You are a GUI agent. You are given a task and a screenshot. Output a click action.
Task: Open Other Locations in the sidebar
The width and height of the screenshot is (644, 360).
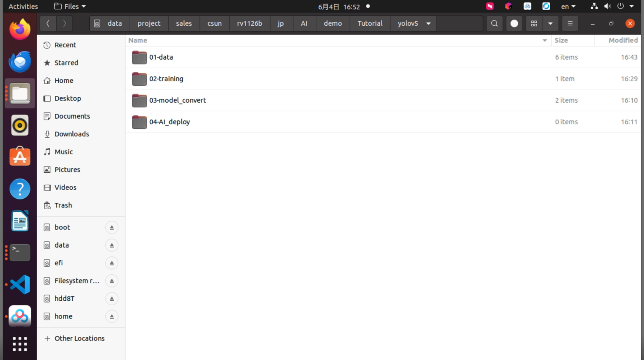pos(79,338)
